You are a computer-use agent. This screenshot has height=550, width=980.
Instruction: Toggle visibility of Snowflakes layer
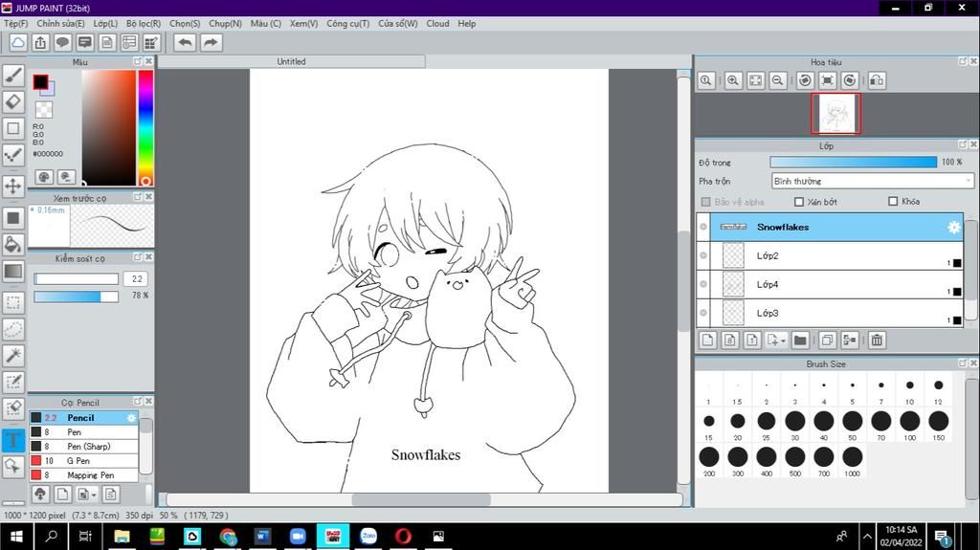coord(703,227)
